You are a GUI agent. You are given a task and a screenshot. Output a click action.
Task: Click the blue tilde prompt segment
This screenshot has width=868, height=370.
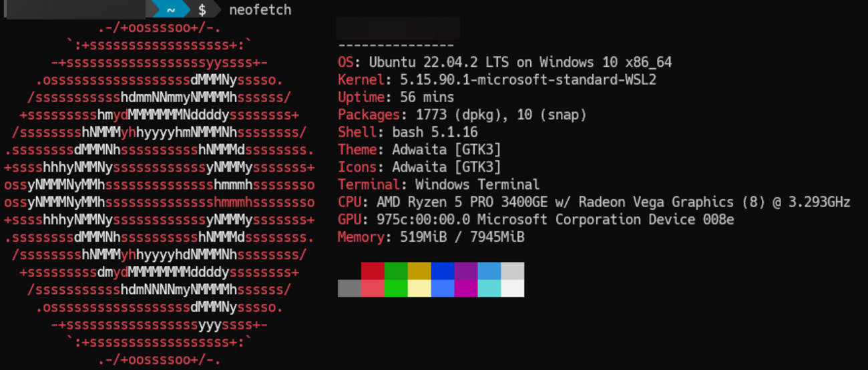tap(171, 10)
